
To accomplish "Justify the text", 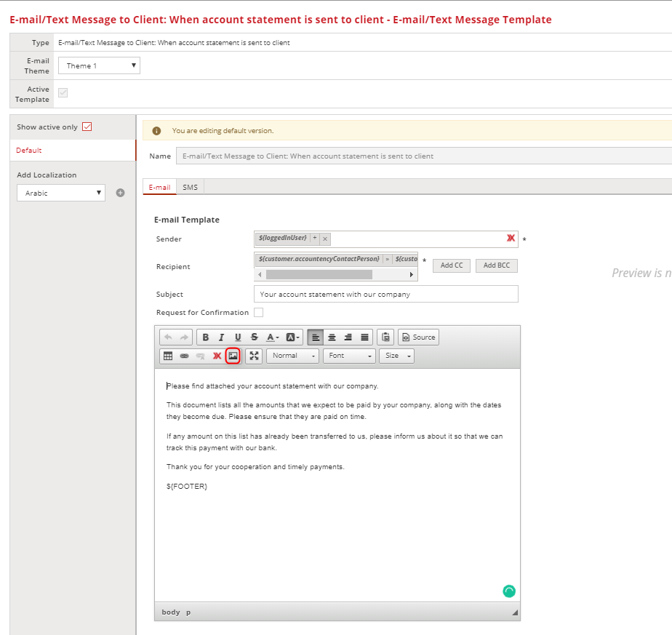I will (x=364, y=338).
